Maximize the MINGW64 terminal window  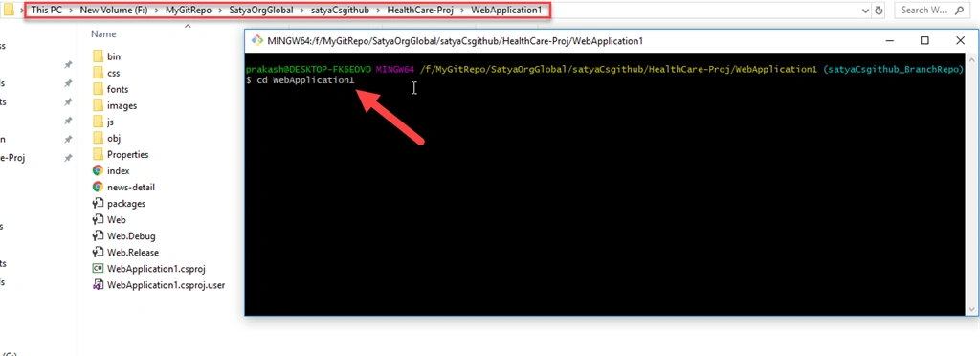(x=924, y=40)
